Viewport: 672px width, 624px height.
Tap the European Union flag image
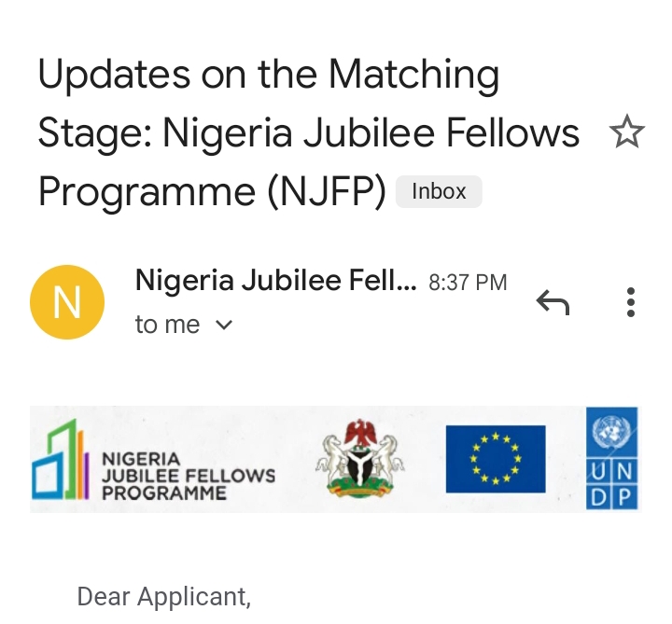[495, 458]
